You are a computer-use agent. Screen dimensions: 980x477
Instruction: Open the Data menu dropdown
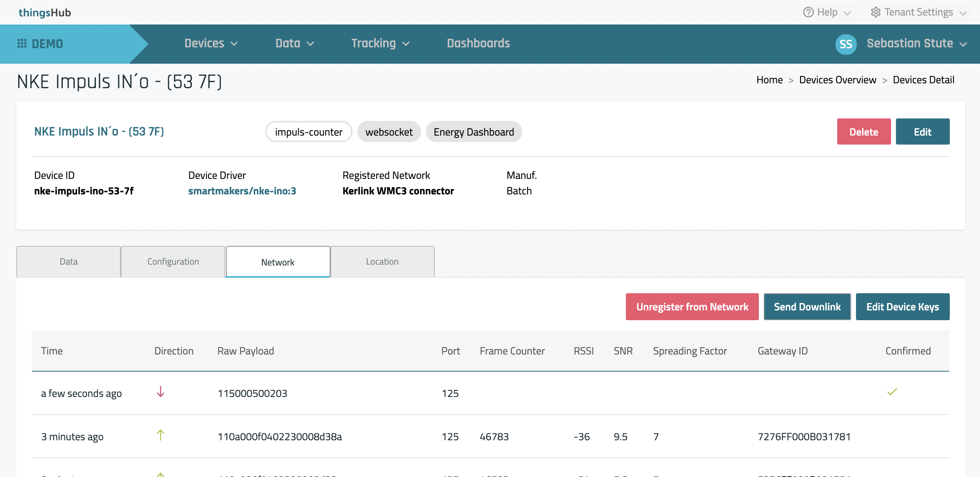coord(294,43)
